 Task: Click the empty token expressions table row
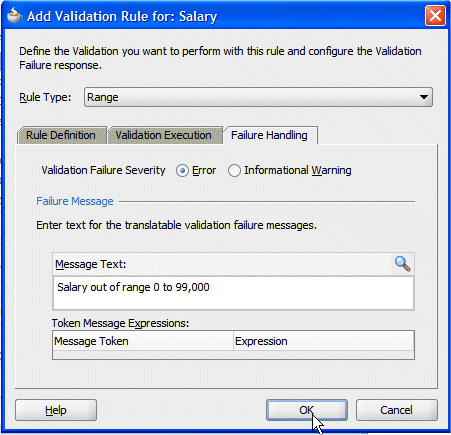pos(233,355)
